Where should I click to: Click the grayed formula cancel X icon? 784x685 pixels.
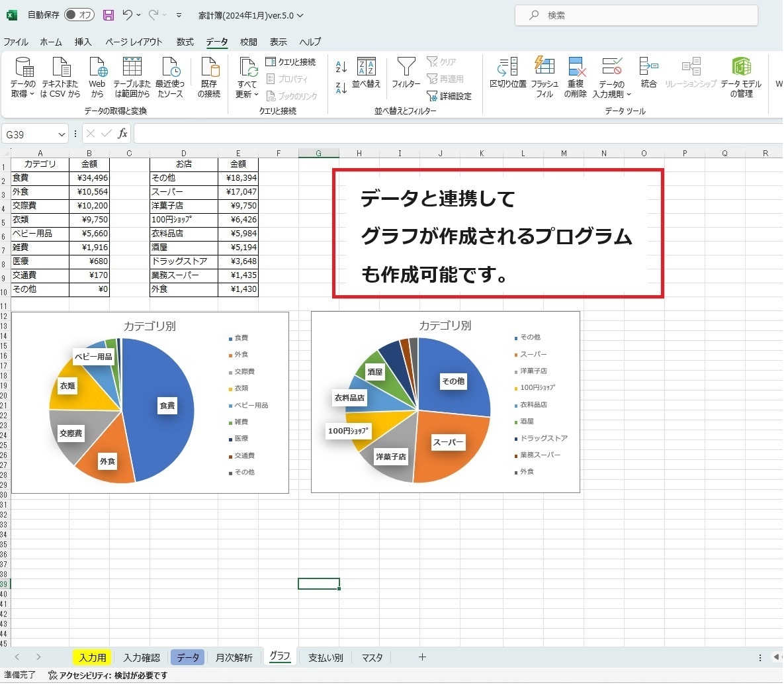coord(91,134)
